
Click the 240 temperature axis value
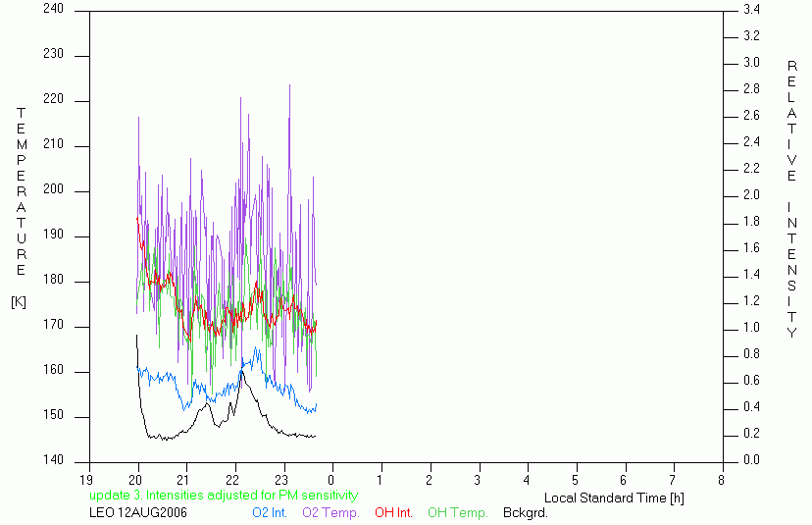(53, 9)
